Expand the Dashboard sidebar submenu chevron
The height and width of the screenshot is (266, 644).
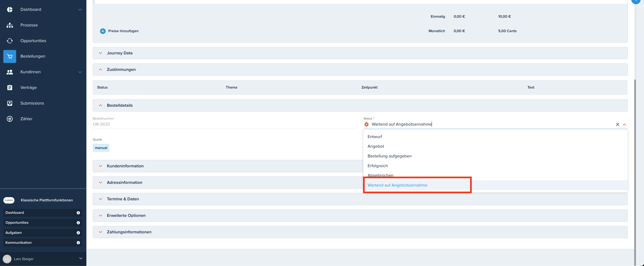click(x=80, y=10)
